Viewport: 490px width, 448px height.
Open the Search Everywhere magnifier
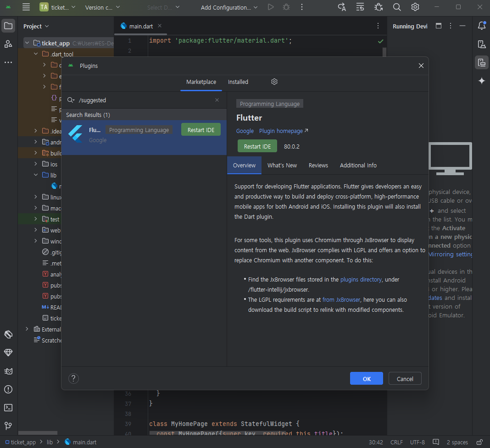[x=396, y=7]
